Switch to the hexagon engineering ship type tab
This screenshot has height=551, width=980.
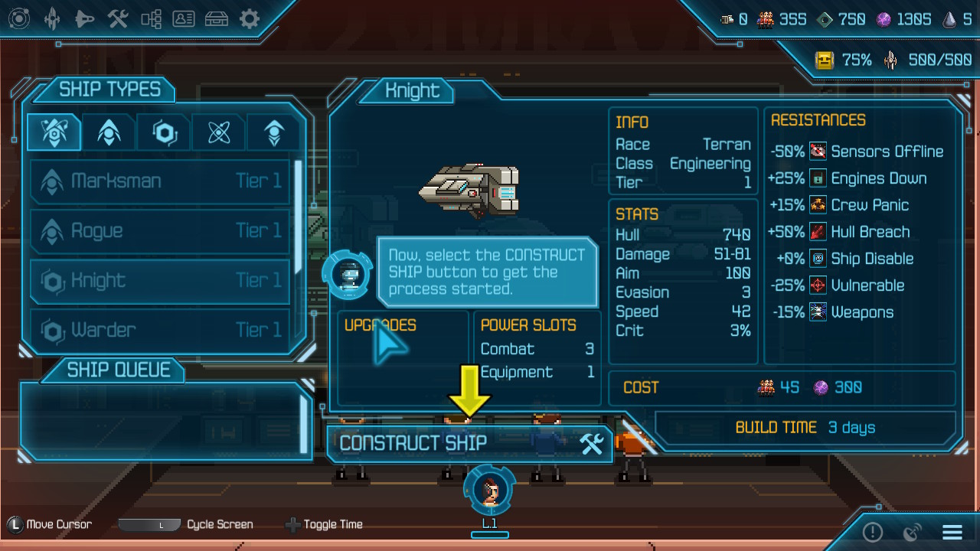pos(165,132)
